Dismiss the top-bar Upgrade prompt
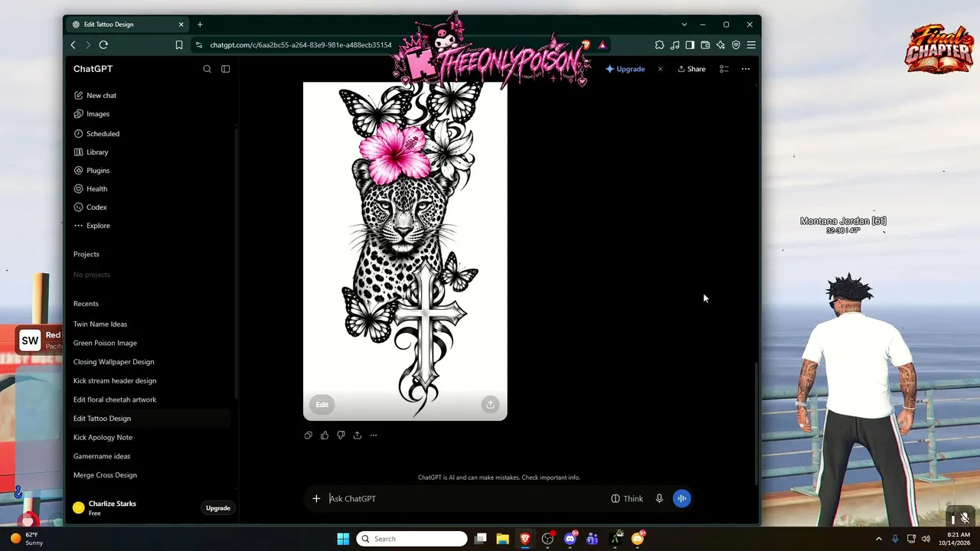 tap(660, 69)
